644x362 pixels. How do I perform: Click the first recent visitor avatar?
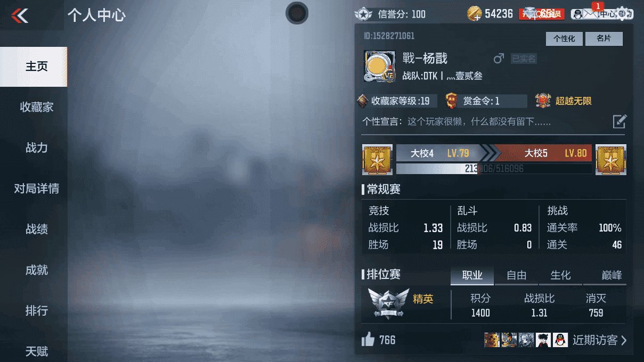[492, 340]
